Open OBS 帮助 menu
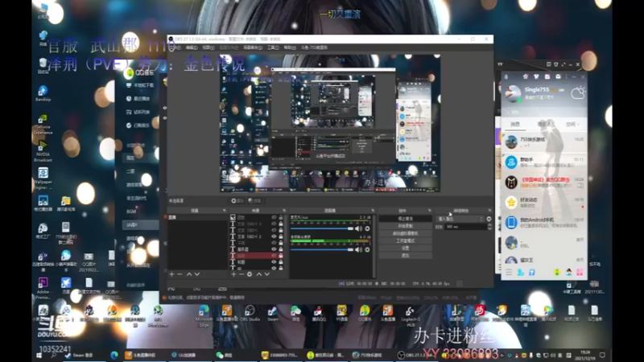The image size is (644, 362). (290, 47)
